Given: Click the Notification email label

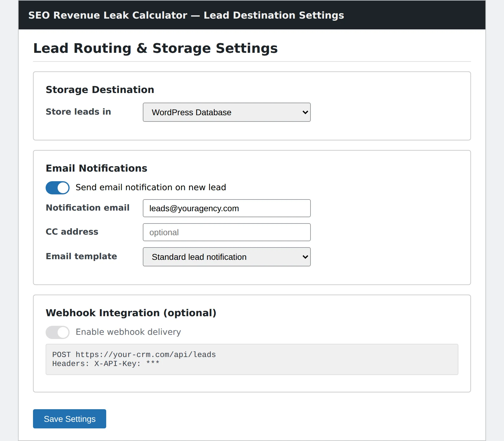Looking at the screenshot, I should 88,208.
